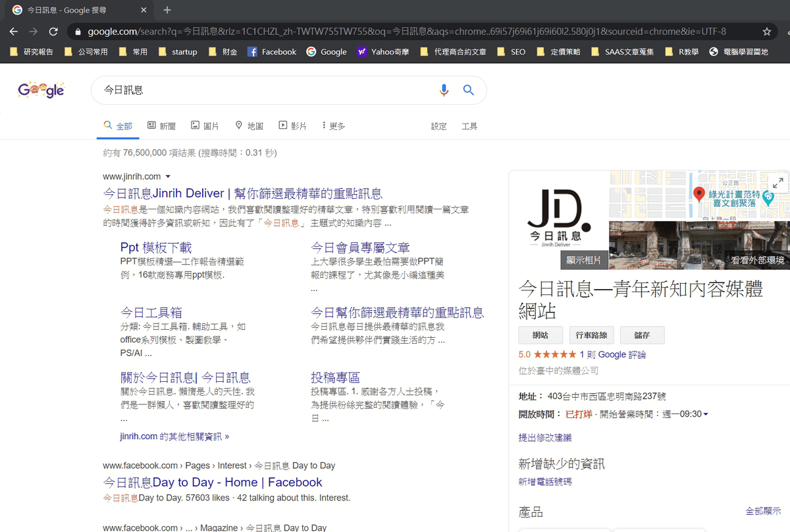Click the voice search microphone icon

pos(444,90)
